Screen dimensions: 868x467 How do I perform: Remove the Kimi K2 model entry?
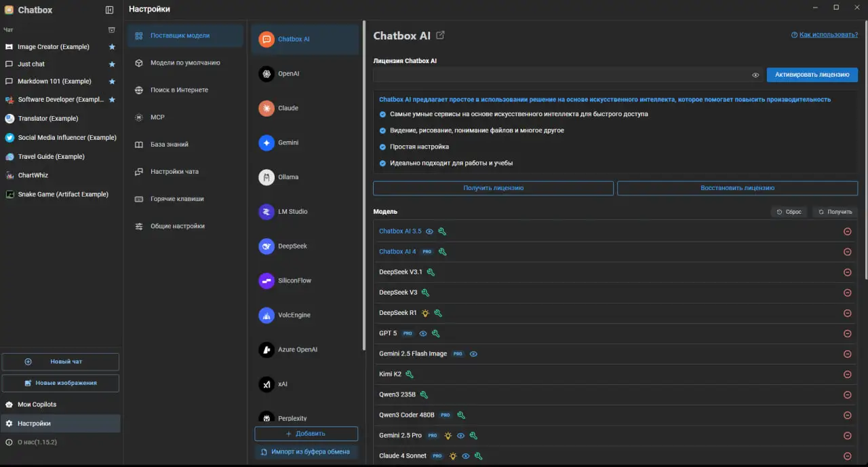[847, 374]
